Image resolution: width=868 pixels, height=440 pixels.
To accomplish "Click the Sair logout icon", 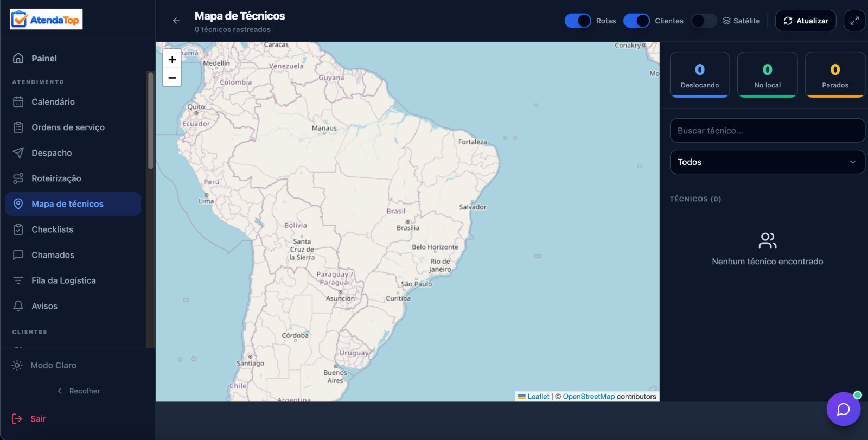I will 17,418.
